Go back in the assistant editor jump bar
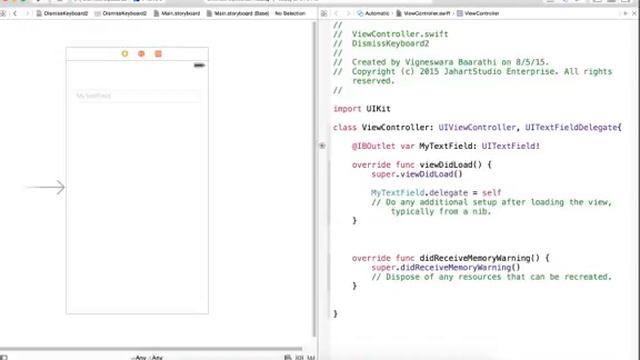This screenshot has width=640, height=360. 336,13
